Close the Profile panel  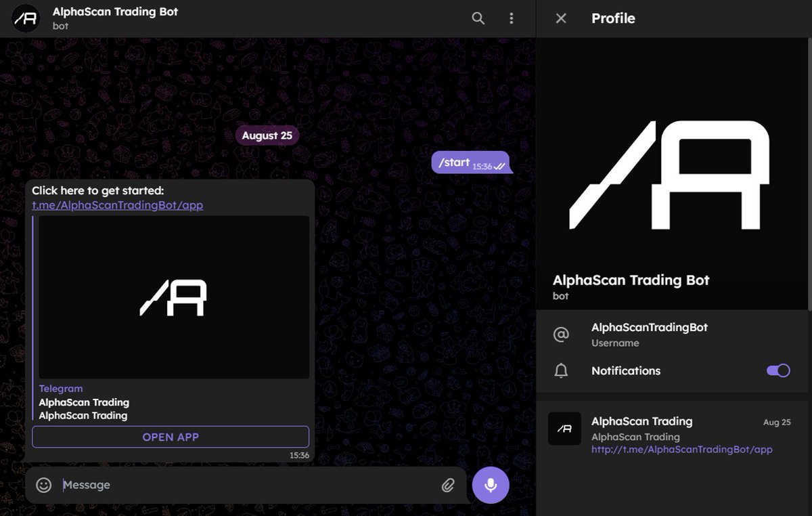(x=561, y=18)
